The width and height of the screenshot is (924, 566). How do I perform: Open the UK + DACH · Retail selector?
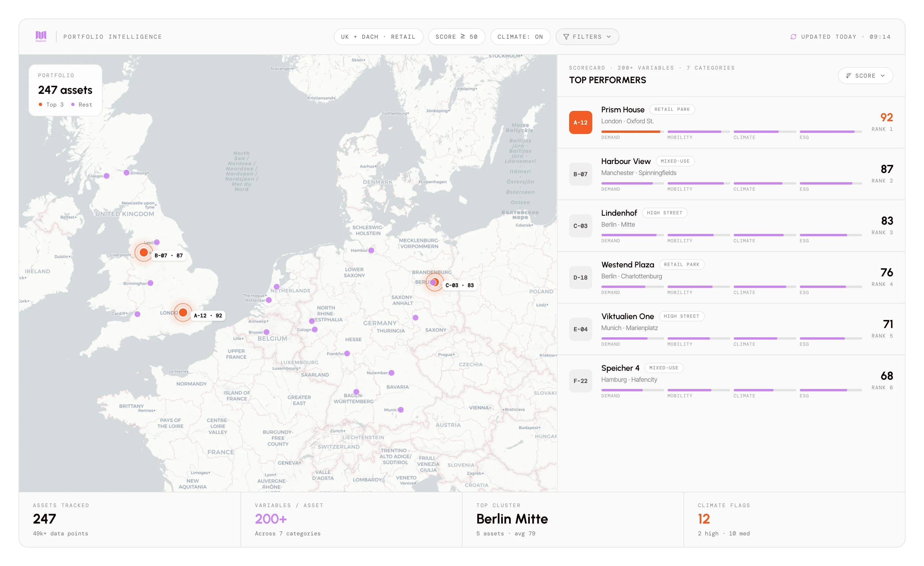click(x=378, y=37)
